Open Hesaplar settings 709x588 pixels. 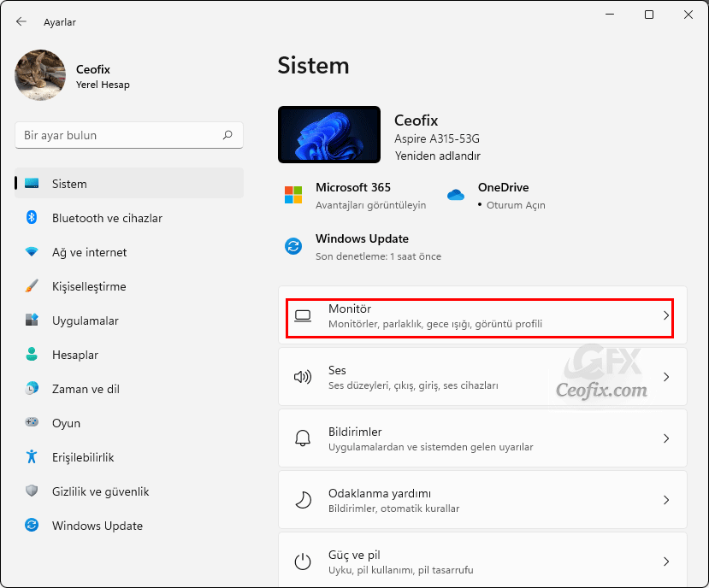[x=129, y=355]
